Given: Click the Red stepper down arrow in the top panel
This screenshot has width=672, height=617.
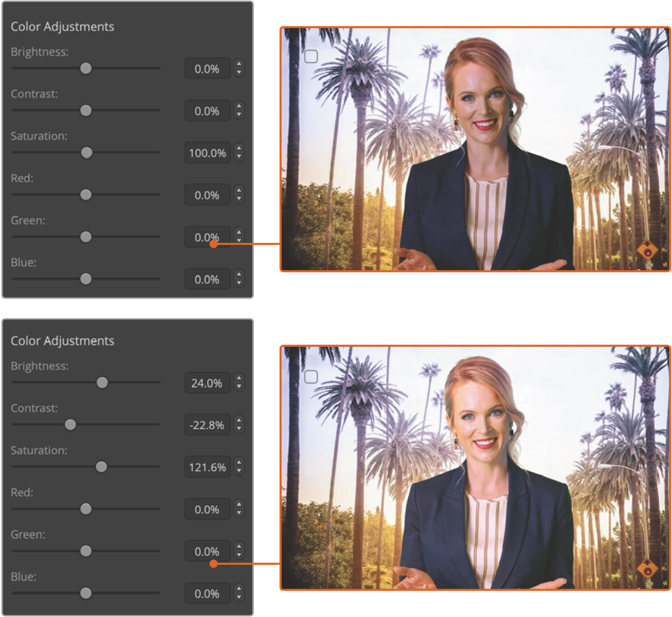Looking at the screenshot, I should pyautogui.click(x=239, y=199).
